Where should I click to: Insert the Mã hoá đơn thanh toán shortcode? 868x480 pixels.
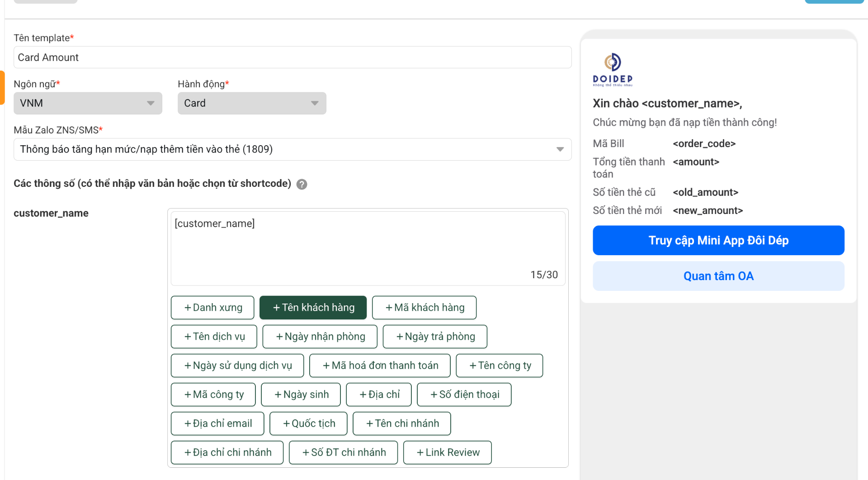tap(380, 365)
